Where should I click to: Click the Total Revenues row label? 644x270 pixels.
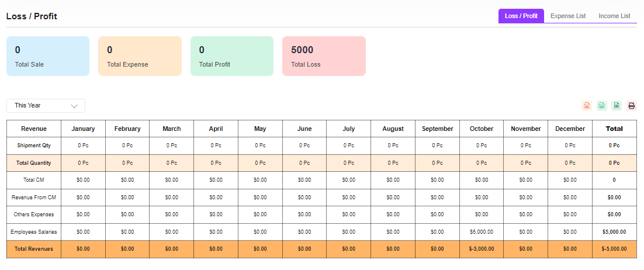34,249
